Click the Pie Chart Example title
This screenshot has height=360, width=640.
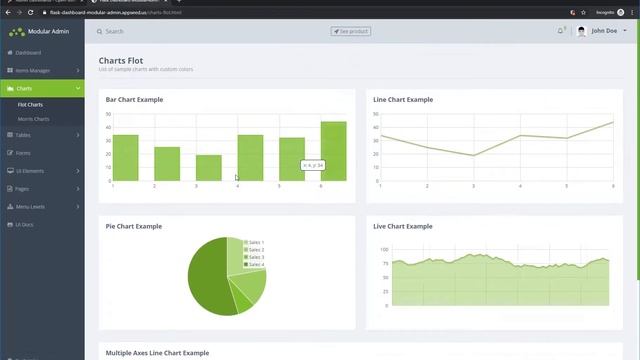tap(133, 226)
